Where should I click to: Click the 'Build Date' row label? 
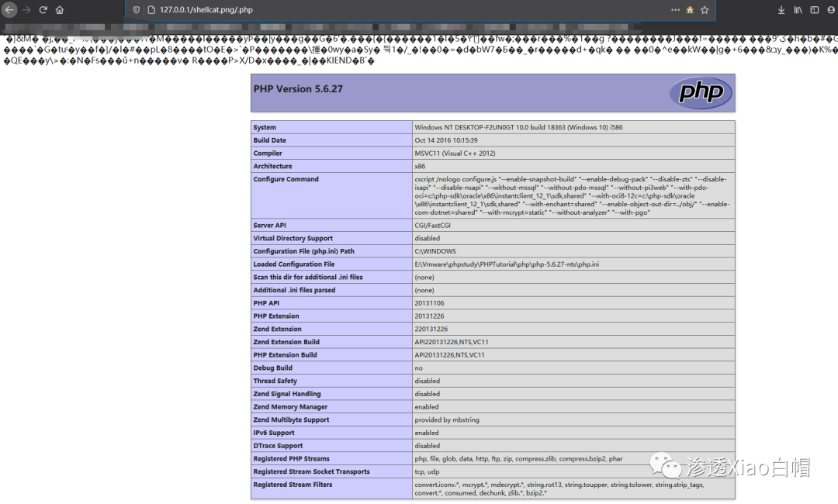click(270, 140)
